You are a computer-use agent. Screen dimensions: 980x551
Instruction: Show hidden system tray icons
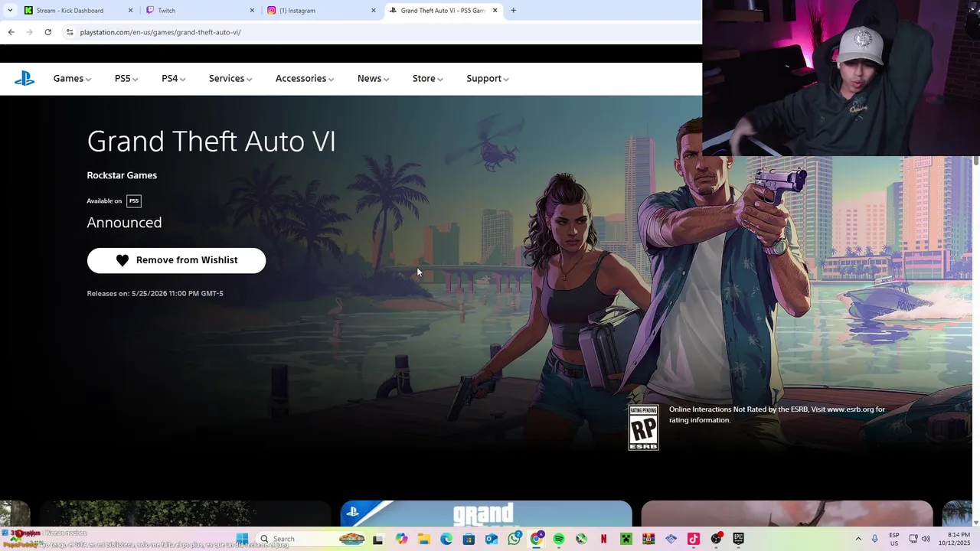857,539
